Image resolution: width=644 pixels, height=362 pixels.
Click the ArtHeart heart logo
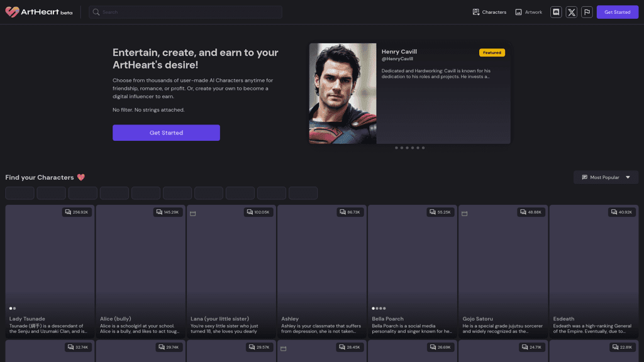point(12,12)
